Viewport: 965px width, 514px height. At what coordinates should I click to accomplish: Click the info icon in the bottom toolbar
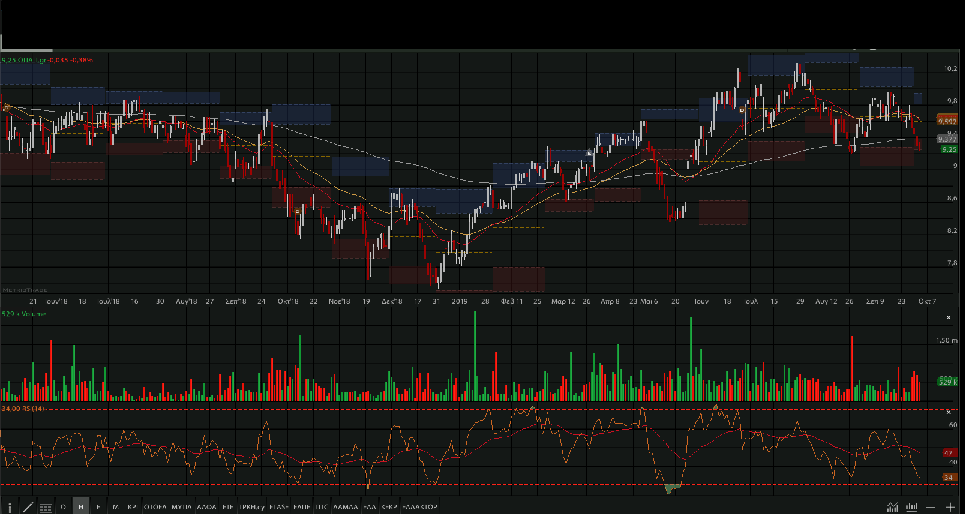point(9,507)
